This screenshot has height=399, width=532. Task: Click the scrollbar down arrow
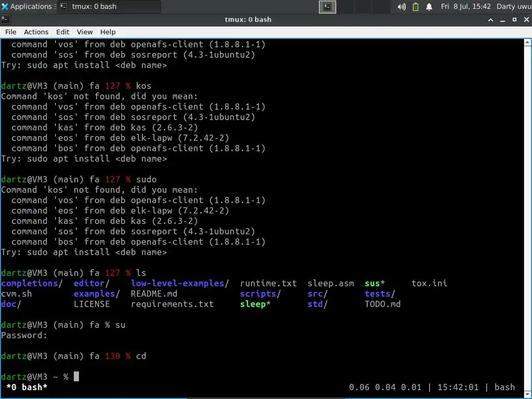click(527, 394)
